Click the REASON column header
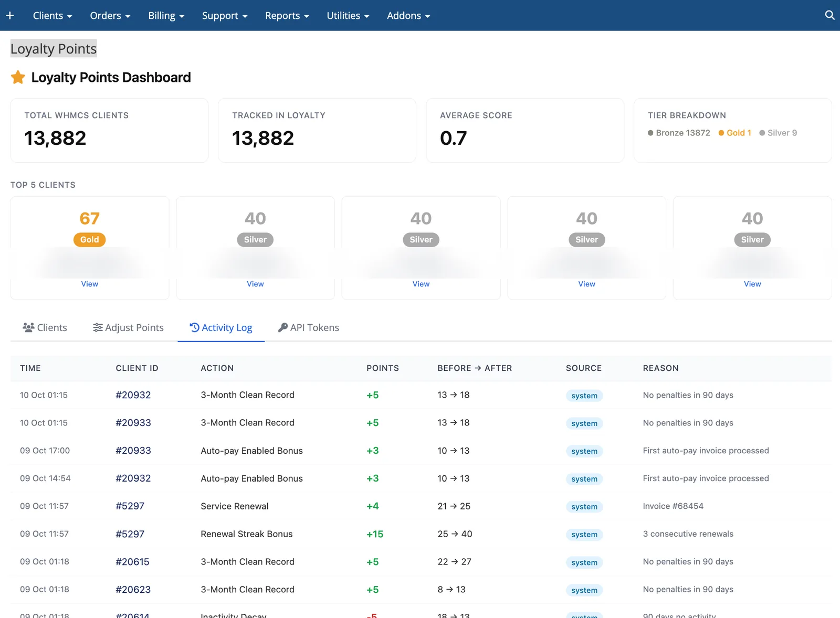This screenshot has width=840, height=618. pyautogui.click(x=661, y=368)
